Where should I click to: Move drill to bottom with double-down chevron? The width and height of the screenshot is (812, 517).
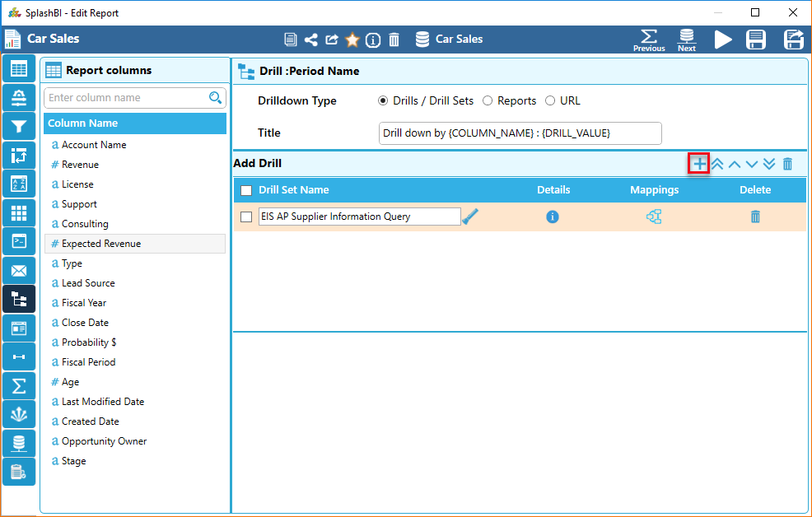[769, 164]
